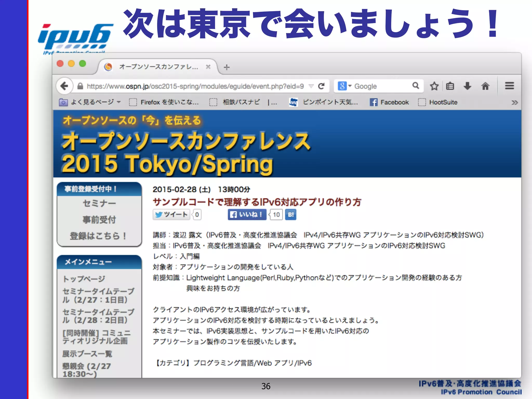
Task: Click the search magnifier icon
Action: coord(416,85)
